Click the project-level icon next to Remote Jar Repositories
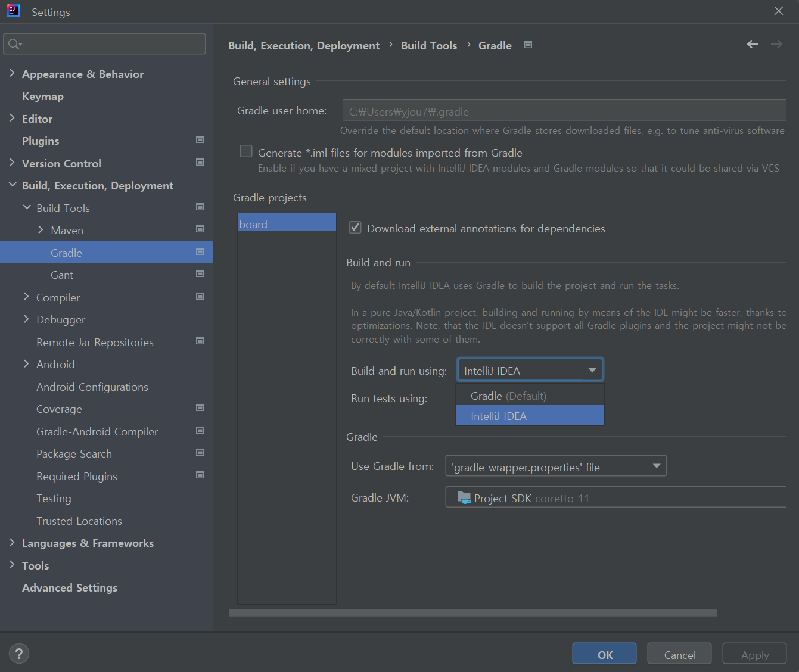Viewport: 799px width, 672px height. click(x=200, y=341)
